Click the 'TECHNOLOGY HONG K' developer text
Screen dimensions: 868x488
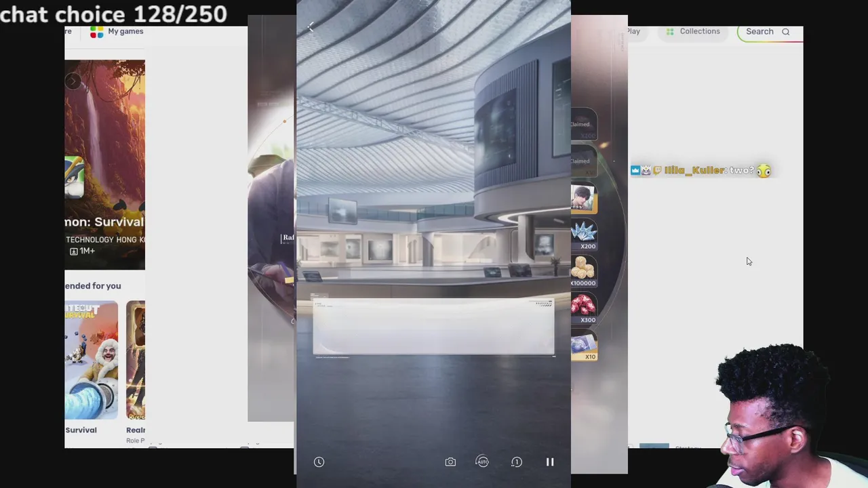[x=105, y=240]
